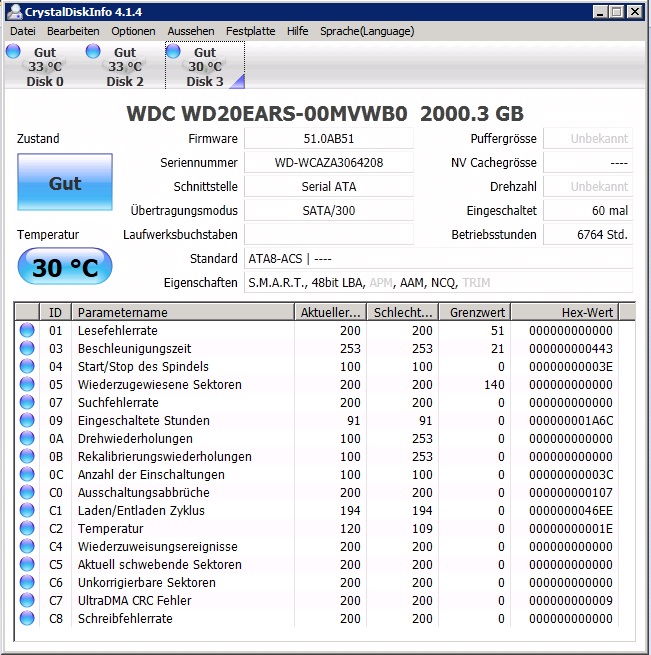Click the Firmware value field 51.0AB51
651x655 pixels.
(x=329, y=139)
